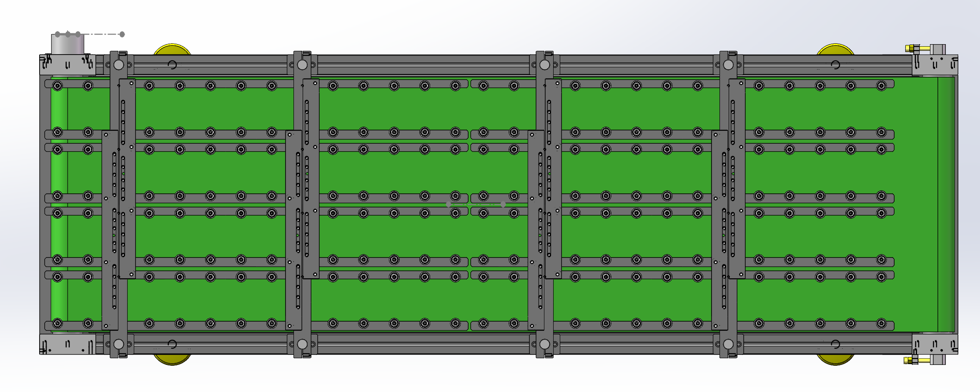Click the light gray corner bracket under the motor
Screen dimensions: 980x392
pyautogui.click(x=68, y=65)
